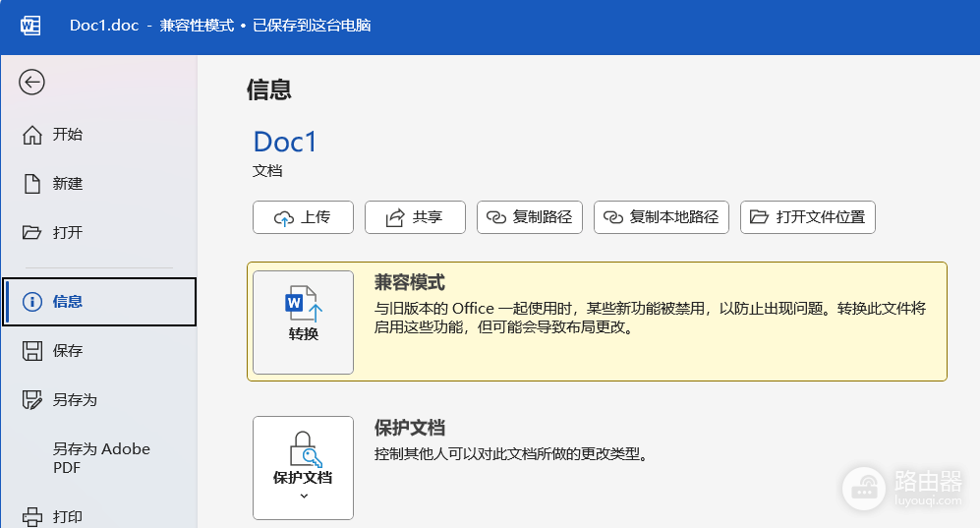Open the 打印 page
This screenshot has width=980, height=528.
pos(98,517)
